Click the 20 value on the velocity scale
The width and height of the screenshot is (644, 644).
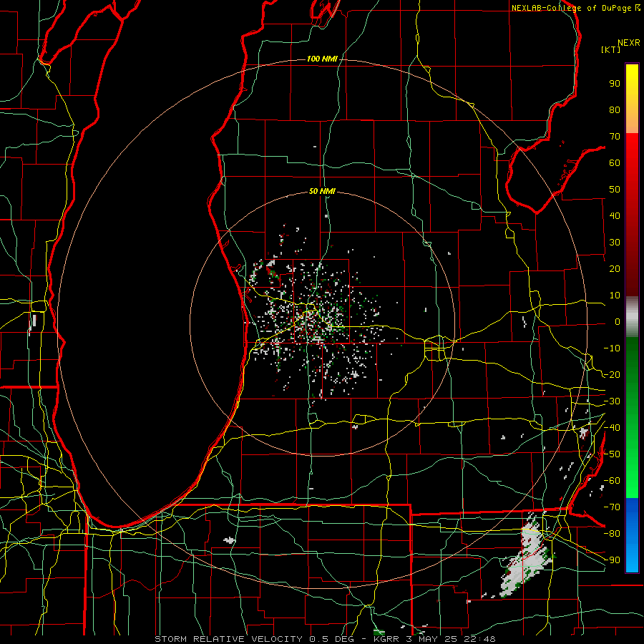tap(615, 268)
